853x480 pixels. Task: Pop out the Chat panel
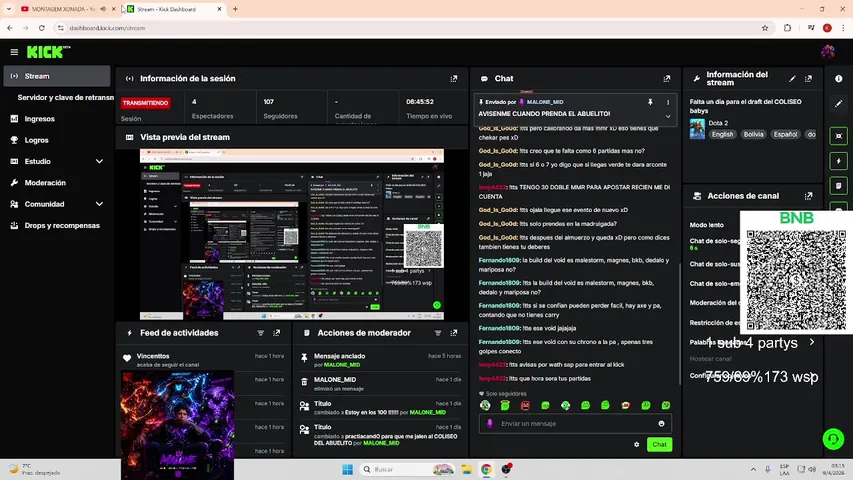pos(666,79)
